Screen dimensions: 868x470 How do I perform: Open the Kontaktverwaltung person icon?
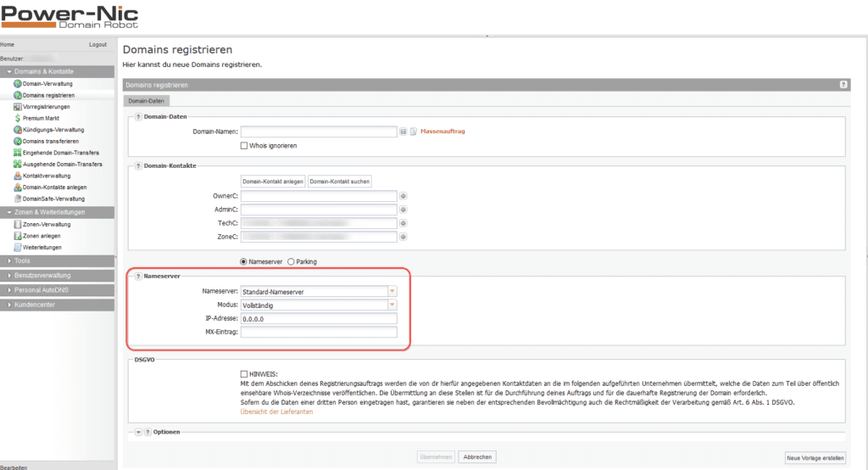point(18,176)
